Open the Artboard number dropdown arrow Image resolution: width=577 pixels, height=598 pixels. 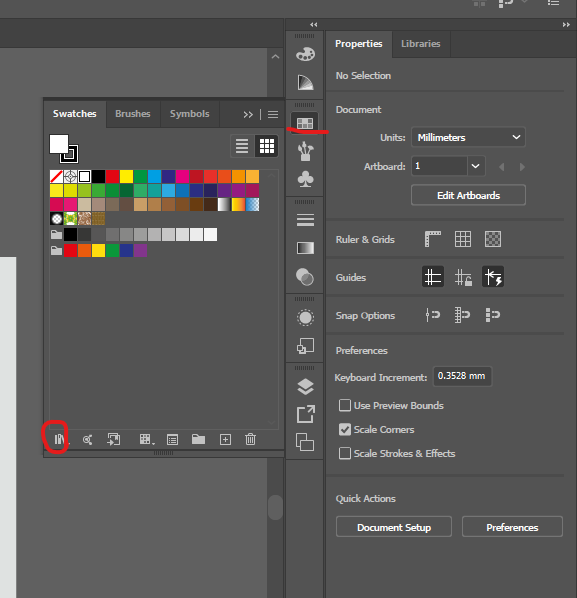[x=476, y=166]
